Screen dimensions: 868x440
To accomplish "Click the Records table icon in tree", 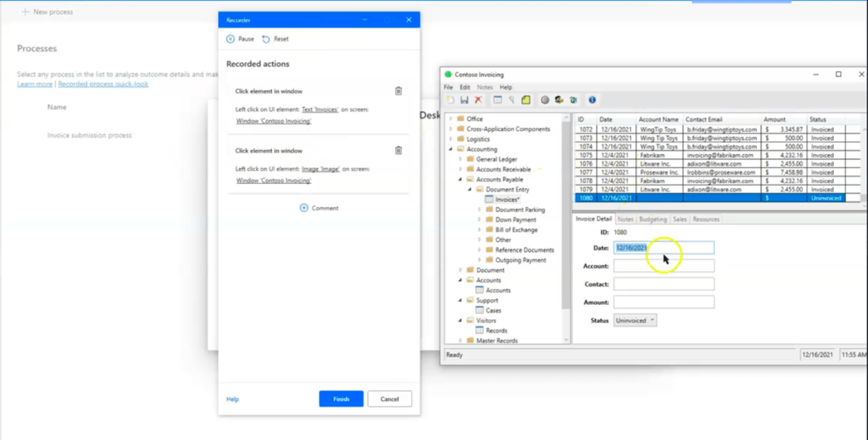I will click(480, 331).
